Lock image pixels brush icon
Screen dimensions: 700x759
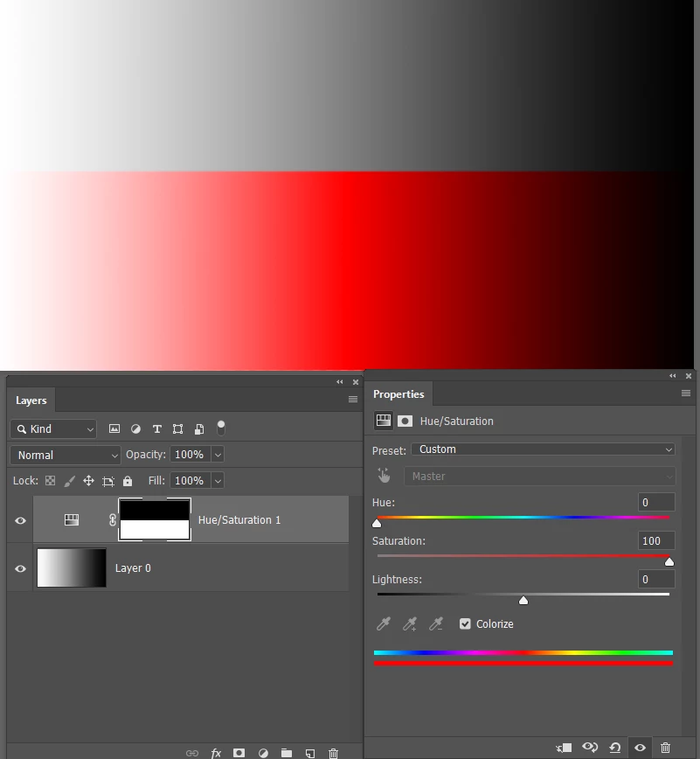(x=70, y=481)
